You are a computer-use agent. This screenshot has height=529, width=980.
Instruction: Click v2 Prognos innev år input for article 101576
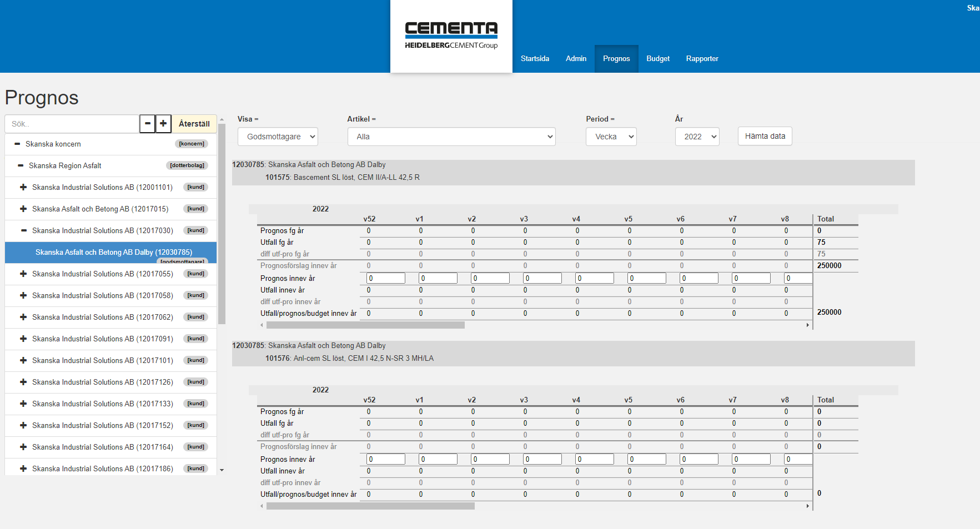coord(490,459)
